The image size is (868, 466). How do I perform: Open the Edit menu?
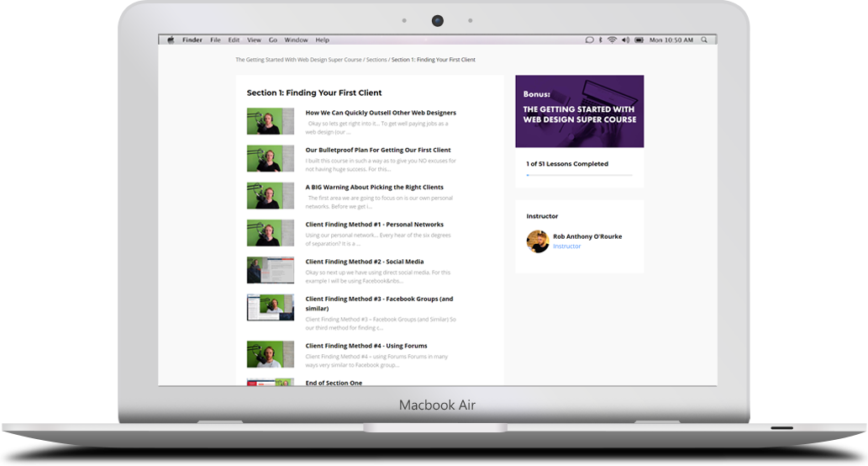234,40
